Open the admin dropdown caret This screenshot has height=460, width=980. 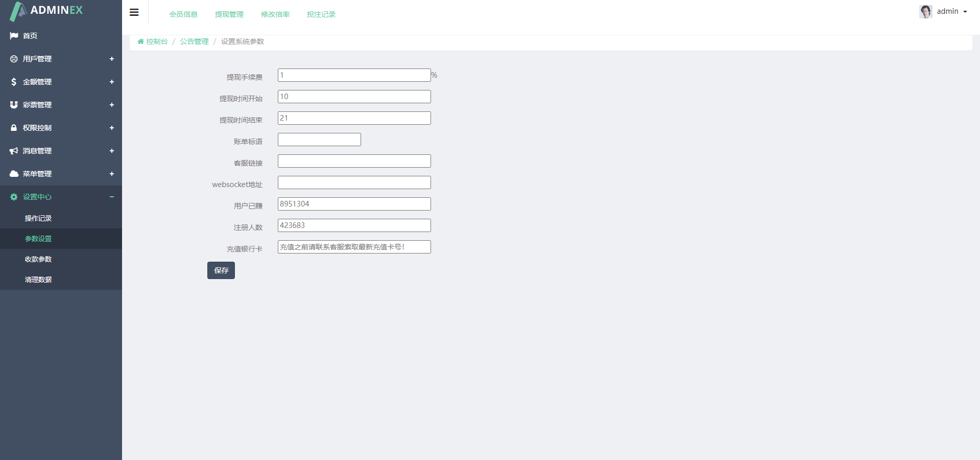965,12
